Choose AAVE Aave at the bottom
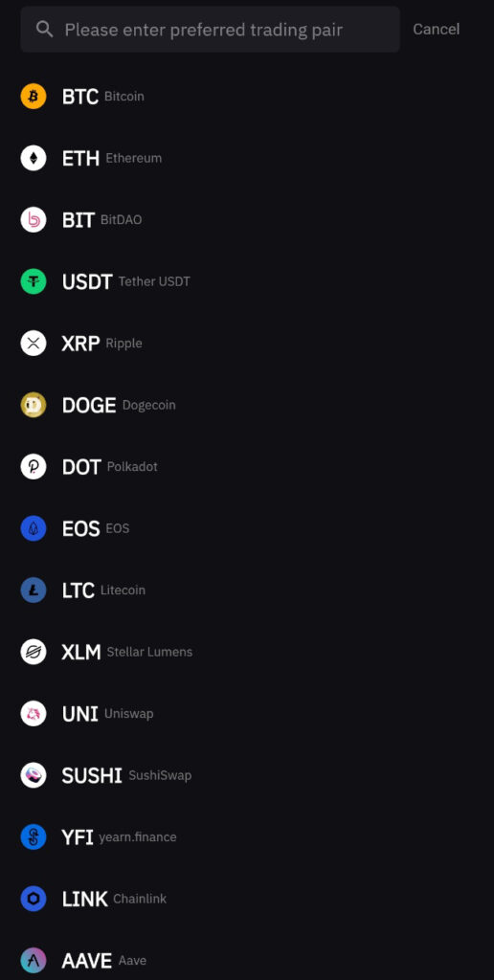This screenshot has width=494, height=980. [247, 961]
